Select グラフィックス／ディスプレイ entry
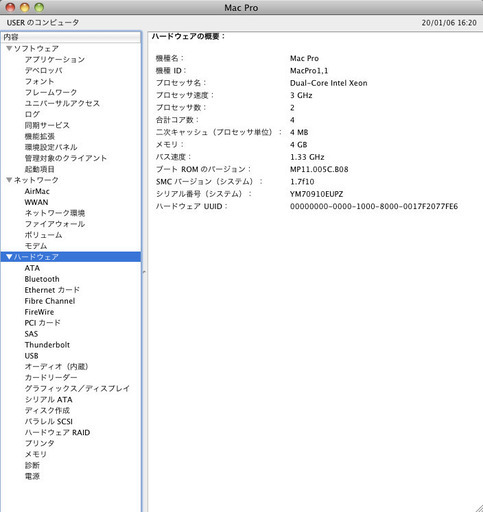Screen dimensions: 483x512 (x=77, y=389)
